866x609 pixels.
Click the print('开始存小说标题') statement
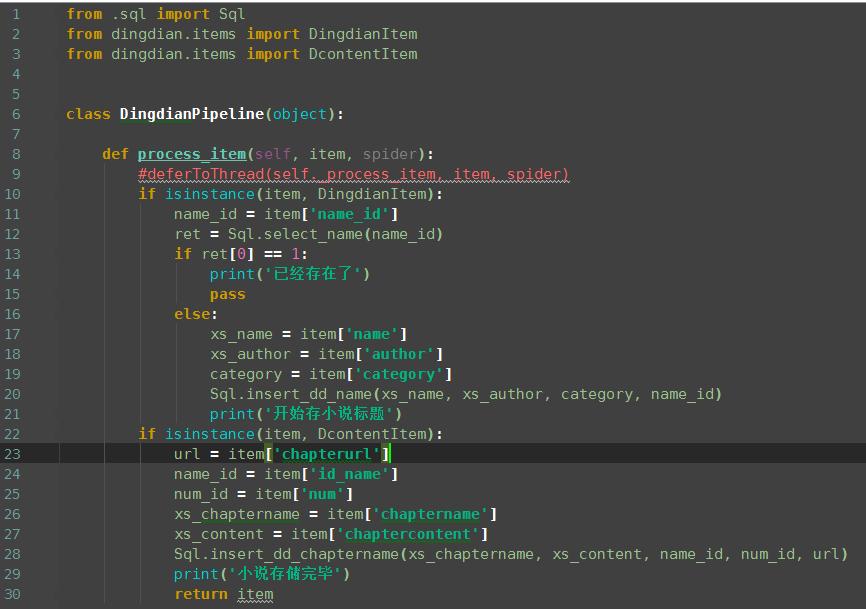305,414
